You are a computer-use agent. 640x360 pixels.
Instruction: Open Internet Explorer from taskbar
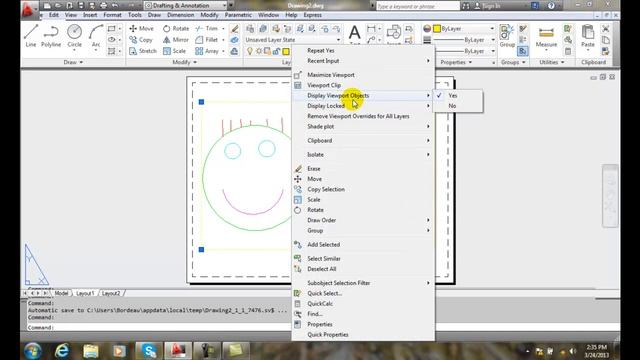(62, 351)
